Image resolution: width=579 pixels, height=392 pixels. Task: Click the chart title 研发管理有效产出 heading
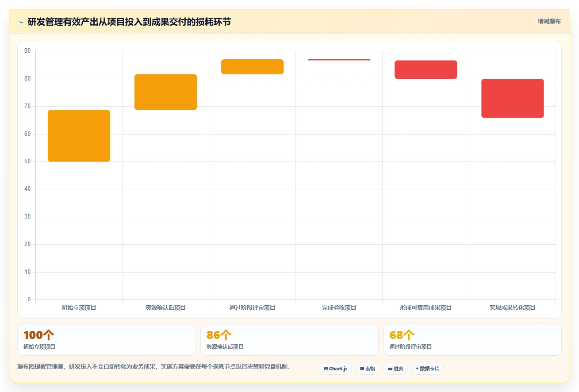tap(129, 22)
